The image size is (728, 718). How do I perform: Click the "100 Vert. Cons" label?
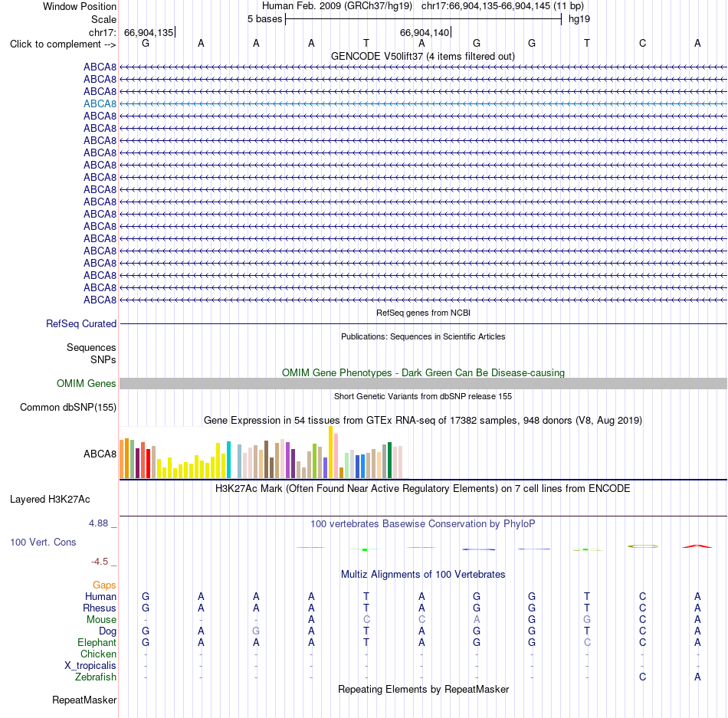pos(43,542)
